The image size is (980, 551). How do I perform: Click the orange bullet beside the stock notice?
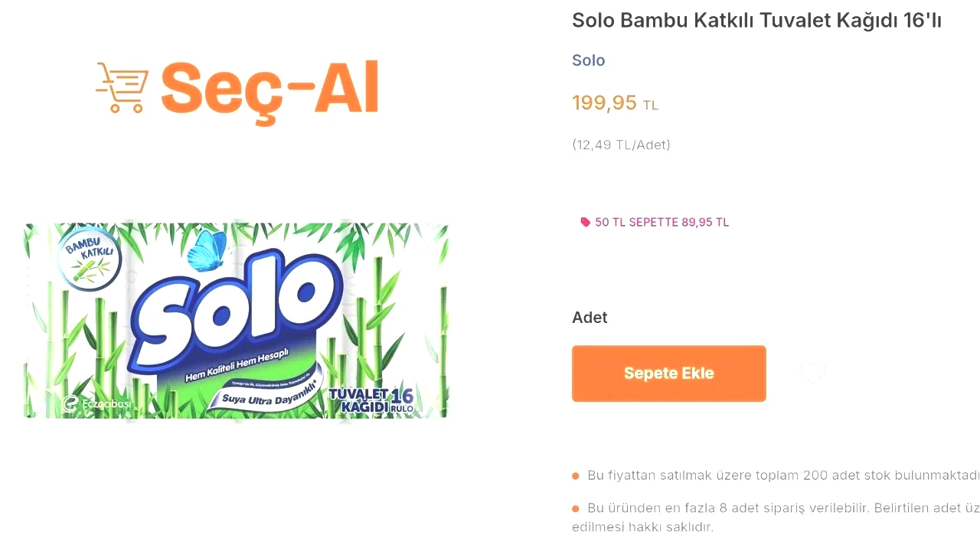(x=576, y=476)
